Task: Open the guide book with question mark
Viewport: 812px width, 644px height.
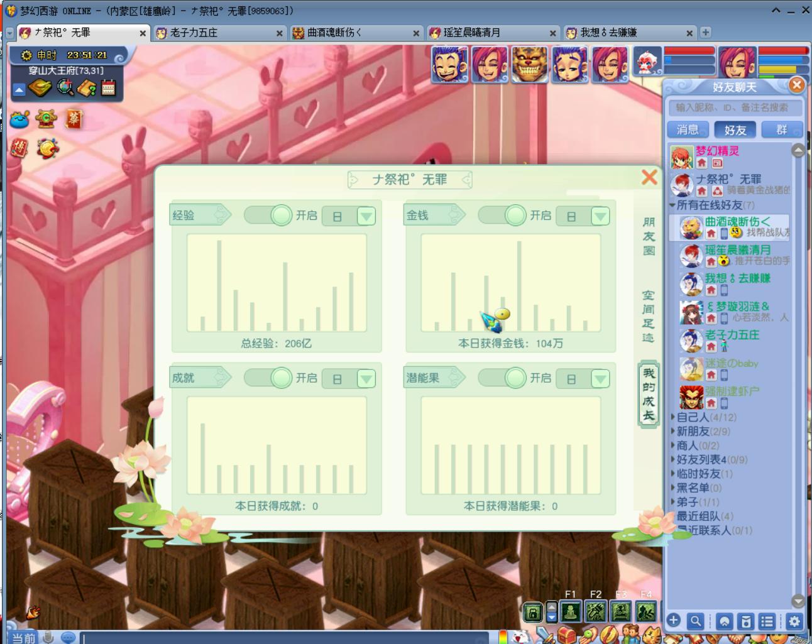Action: pyautogui.click(x=86, y=88)
